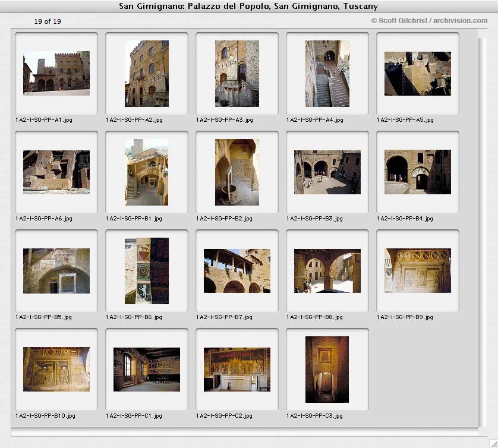Click filename label 1A2-I-SG-PP-A2.jpg

(134, 120)
